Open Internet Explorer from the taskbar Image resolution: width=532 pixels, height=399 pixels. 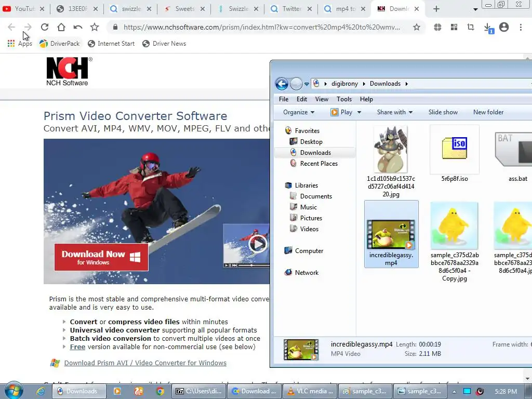tap(41, 391)
